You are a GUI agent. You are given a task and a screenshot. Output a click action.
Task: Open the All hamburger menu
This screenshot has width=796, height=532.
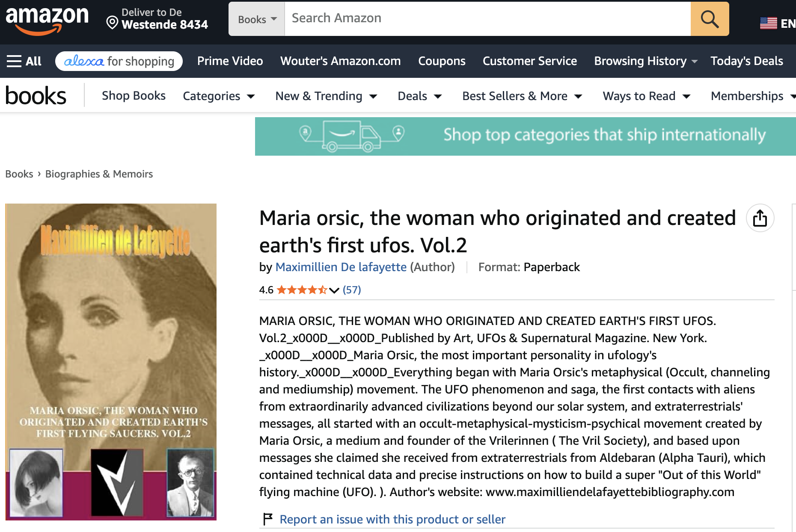[x=24, y=61]
